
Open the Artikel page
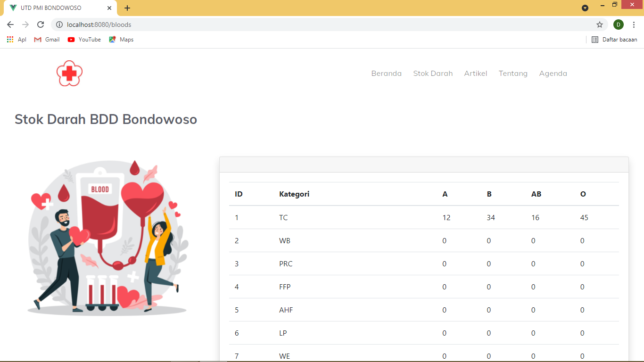coord(476,74)
